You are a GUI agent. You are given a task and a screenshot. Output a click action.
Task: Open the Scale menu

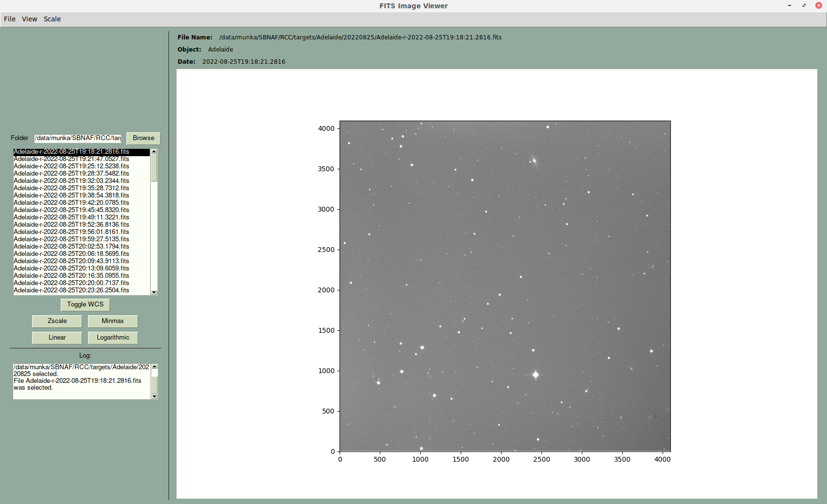pos(52,19)
